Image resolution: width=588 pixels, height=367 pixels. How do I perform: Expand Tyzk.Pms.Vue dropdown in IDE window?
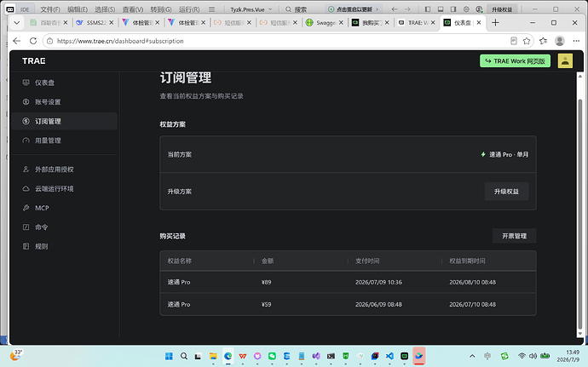(x=251, y=9)
